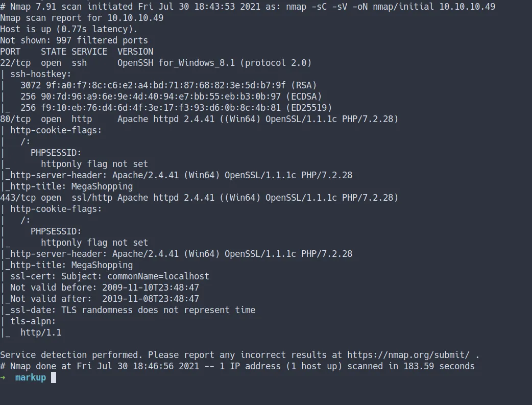Click 'Not shown: 997 filtered ports' line

[x=74, y=40]
